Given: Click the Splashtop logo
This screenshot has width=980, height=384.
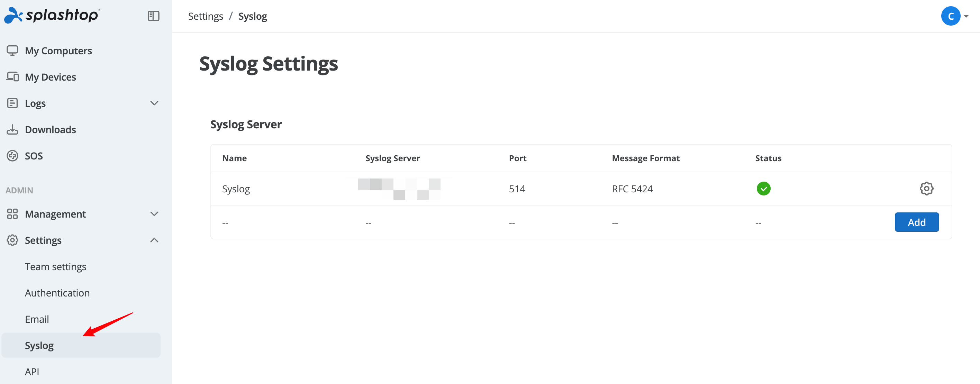Looking at the screenshot, I should 52,15.
